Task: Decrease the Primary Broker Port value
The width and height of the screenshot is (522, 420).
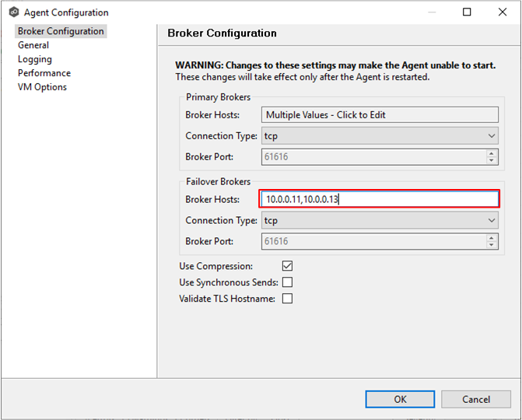Action: (x=492, y=160)
